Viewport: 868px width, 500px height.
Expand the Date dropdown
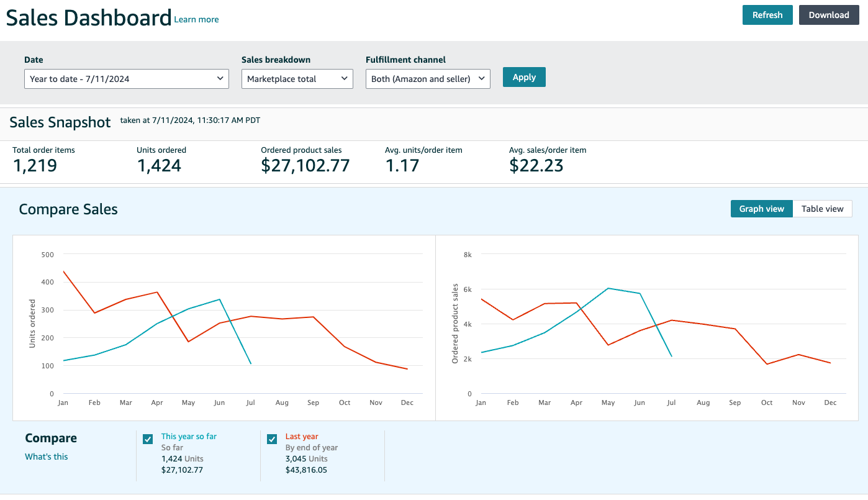click(127, 79)
